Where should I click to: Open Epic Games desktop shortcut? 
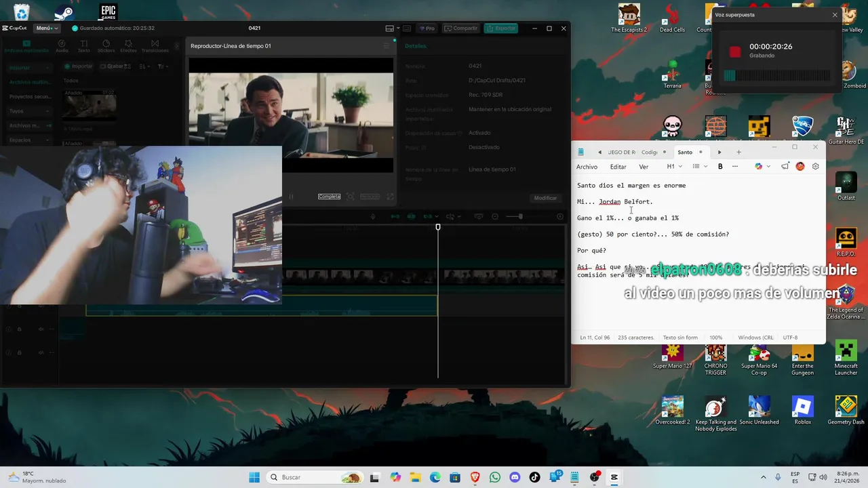pyautogui.click(x=108, y=11)
